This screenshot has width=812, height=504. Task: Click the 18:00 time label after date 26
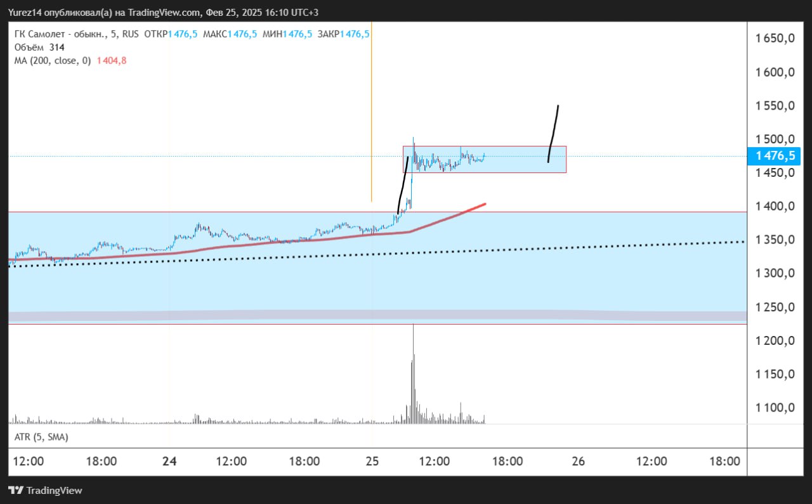(x=725, y=462)
